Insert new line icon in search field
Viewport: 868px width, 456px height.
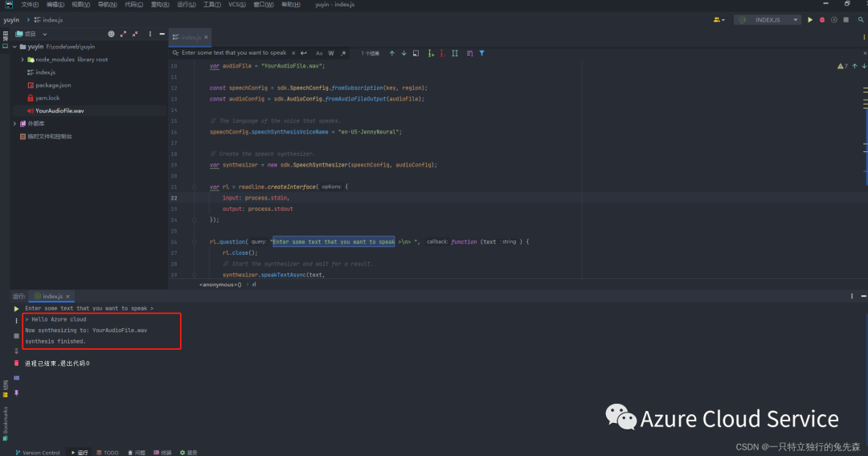click(303, 53)
